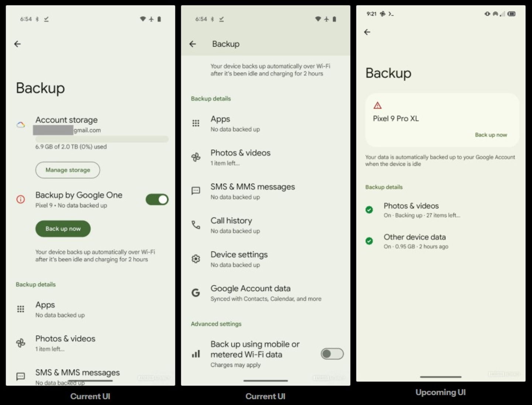
Task: Click the warning triangle on Pixel 9 Pro XL card
Action: click(x=377, y=105)
